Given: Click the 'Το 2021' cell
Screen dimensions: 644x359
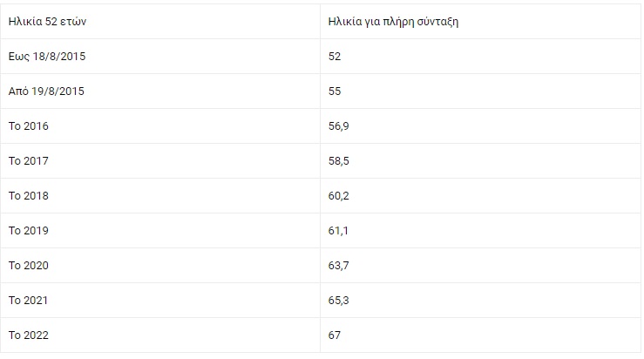Looking at the screenshot, I should (x=29, y=301).
